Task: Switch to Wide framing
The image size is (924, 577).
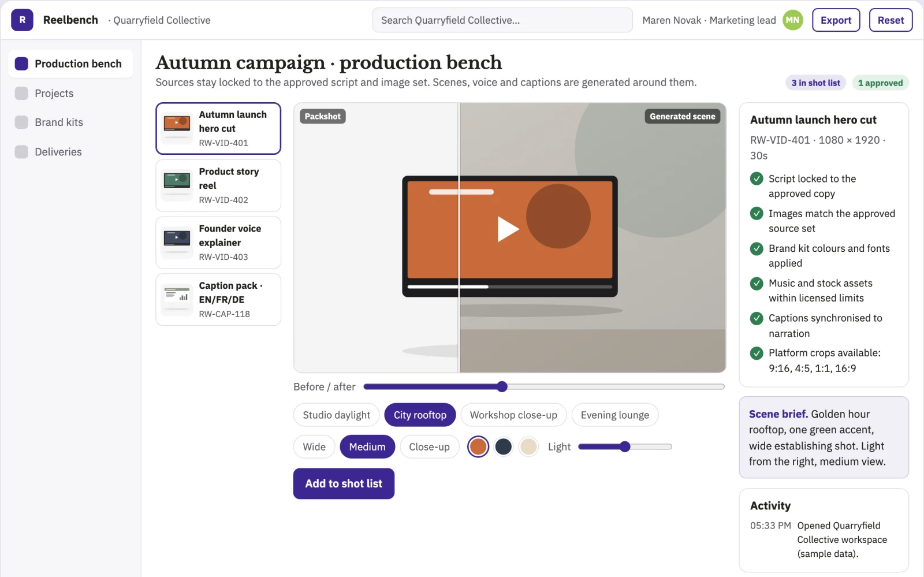Action: [314, 446]
